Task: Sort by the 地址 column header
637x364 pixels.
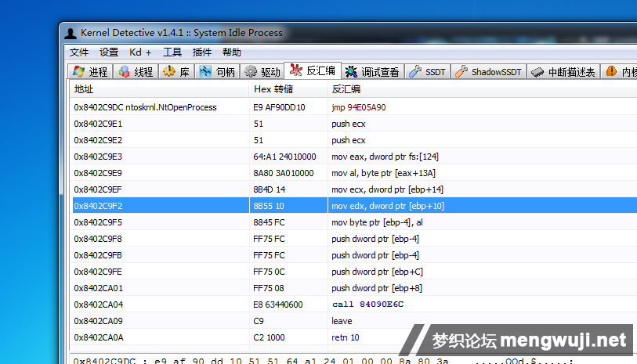Action: (x=159, y=89)
